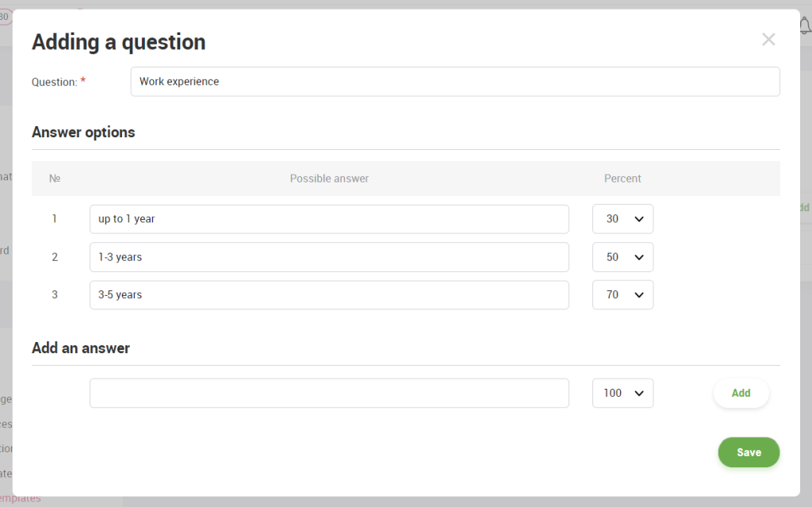Click the 'Possible answer' column header
Screen dimensions: 812x507
(x=329, y=179)
